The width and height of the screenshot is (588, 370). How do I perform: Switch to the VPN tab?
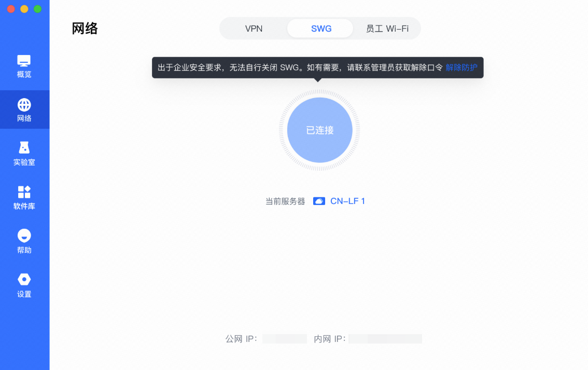pyautogui.click(x=254, y=29)
